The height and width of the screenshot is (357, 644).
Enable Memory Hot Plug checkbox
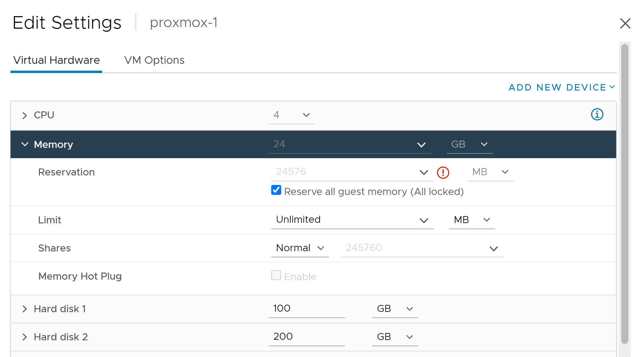[276, 275]
